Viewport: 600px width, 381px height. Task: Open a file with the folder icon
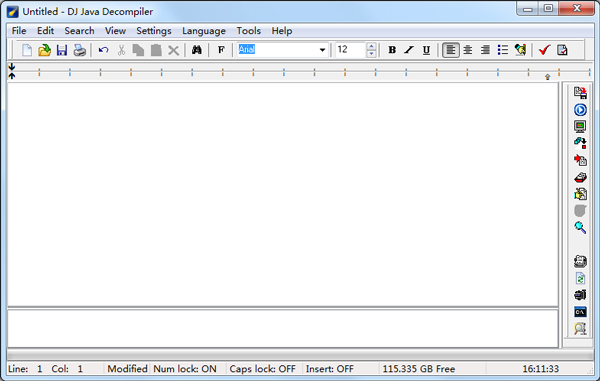click(x=44, y=50)
